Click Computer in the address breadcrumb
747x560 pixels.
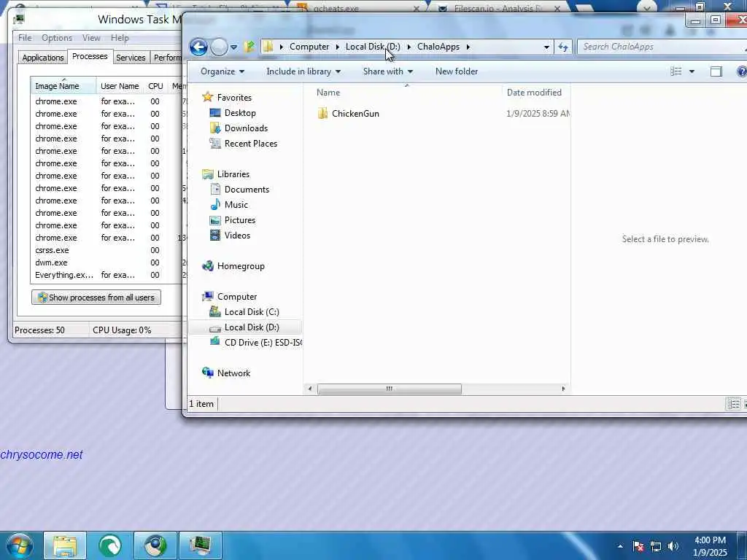point(309,47)
